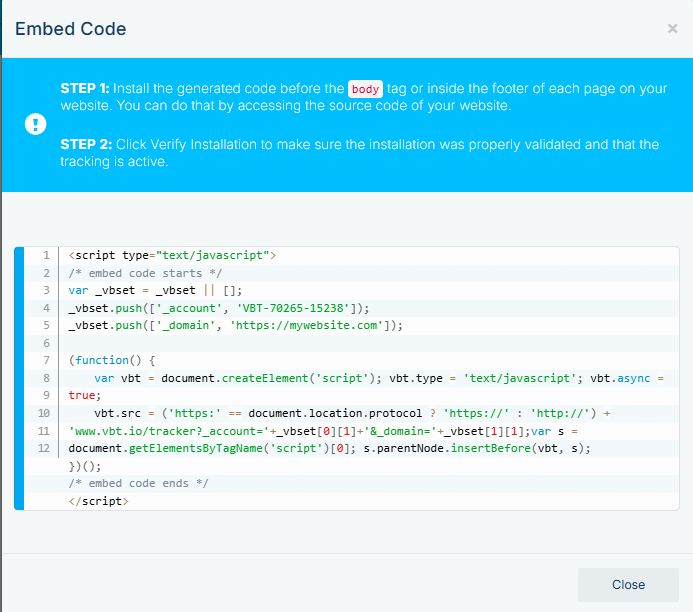Screen dimensions: 693x612
Task: Click the STEP 2 label
Action: (86, 144)
